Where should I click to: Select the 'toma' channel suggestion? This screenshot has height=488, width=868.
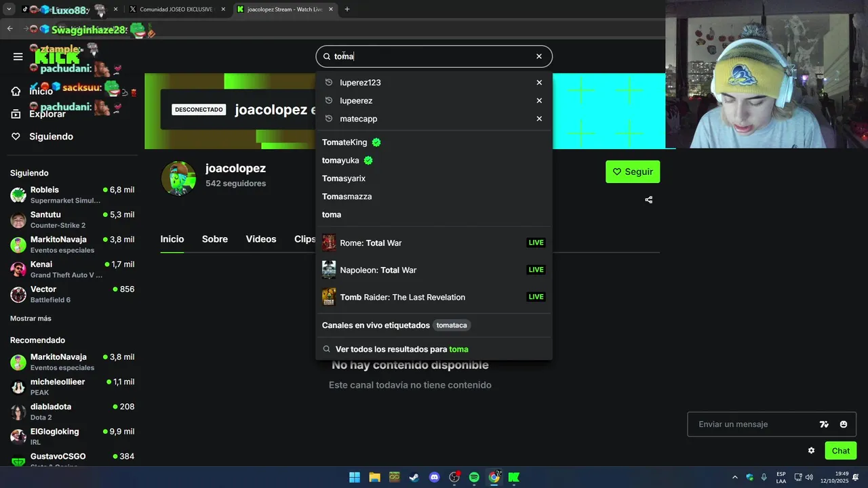tap(434, 214)
